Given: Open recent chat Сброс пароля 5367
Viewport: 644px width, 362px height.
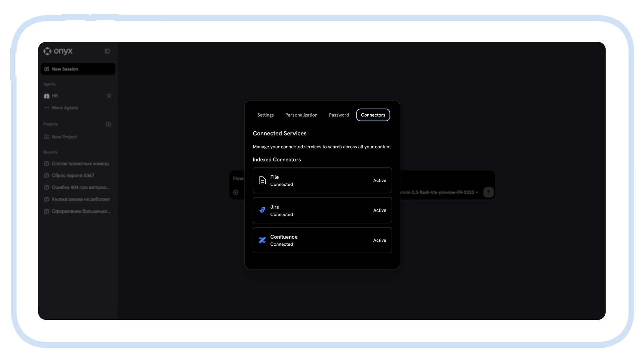Looking at the screenshot, I should pyautogui.click(x=73, y=176).
